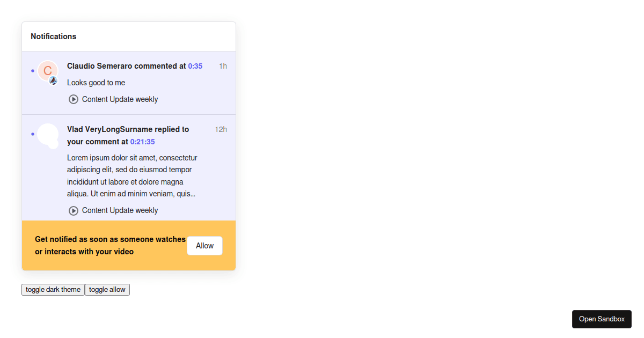
Task: Click the play icon in Vlad's notification
Action: (x=74, y=211)
